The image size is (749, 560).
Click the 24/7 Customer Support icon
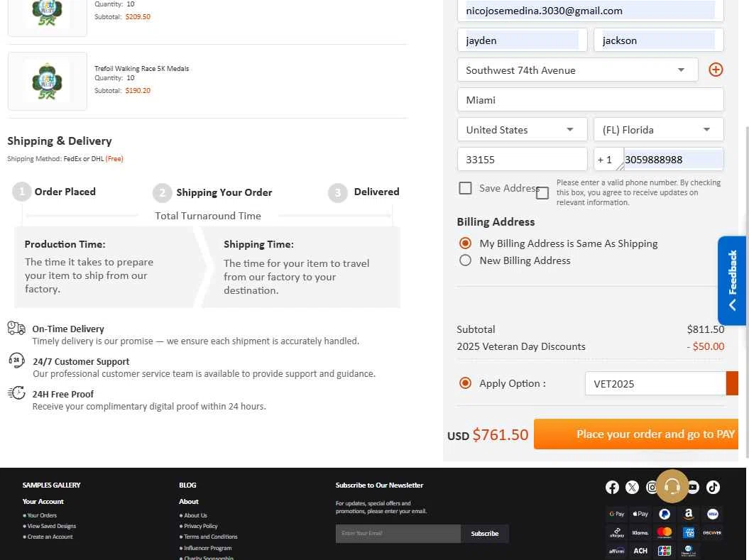(x=16, y=360)
